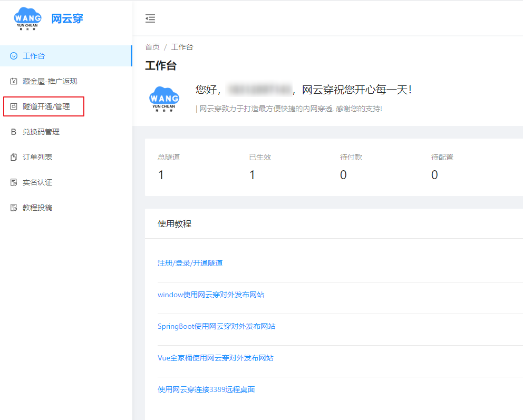
Task: Click the icon beside 隧道开通/管理
Action: tap(14, 106)
